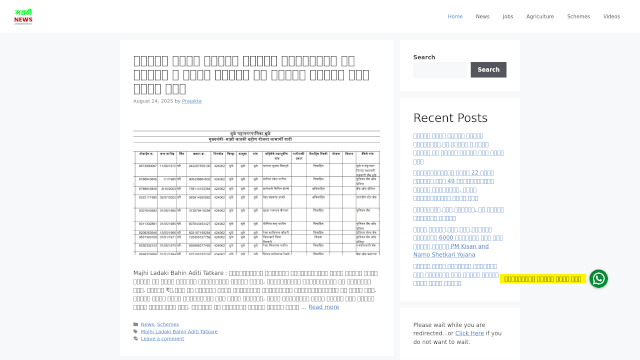Open the Schemes menu item
The width and height of the screenshot is (640, 360).
coord(578,17)
